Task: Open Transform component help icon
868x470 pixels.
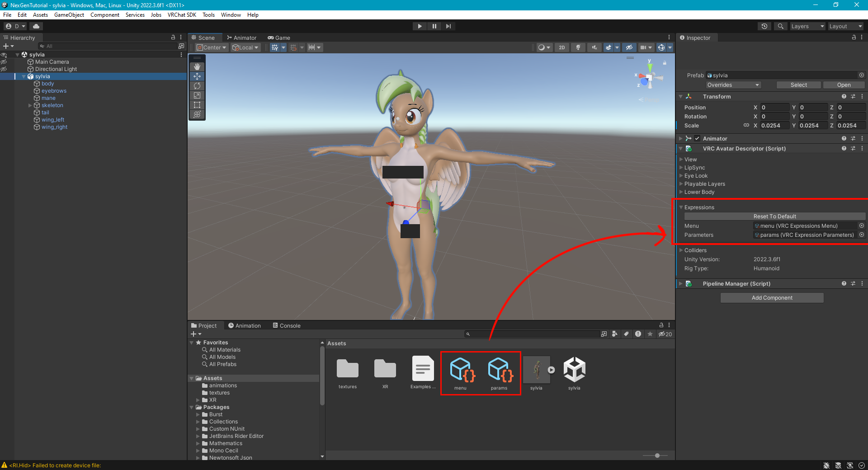Action: coord(844,96)
